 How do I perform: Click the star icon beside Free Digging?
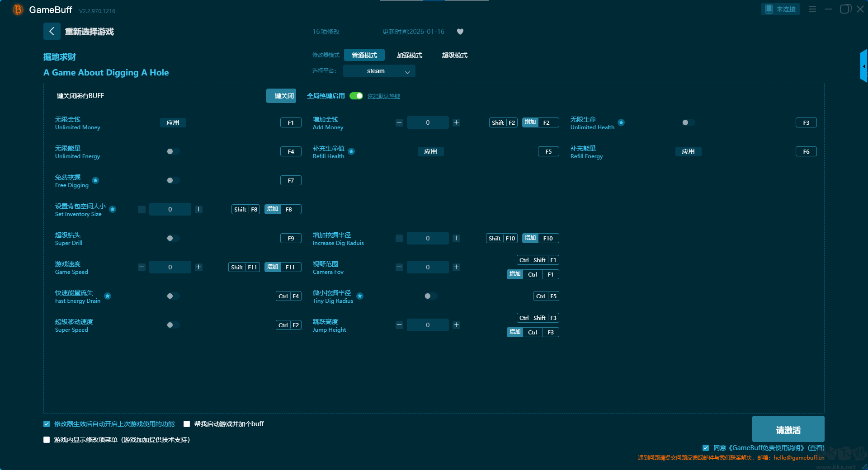pyautogui.click(x=95, y=180)
